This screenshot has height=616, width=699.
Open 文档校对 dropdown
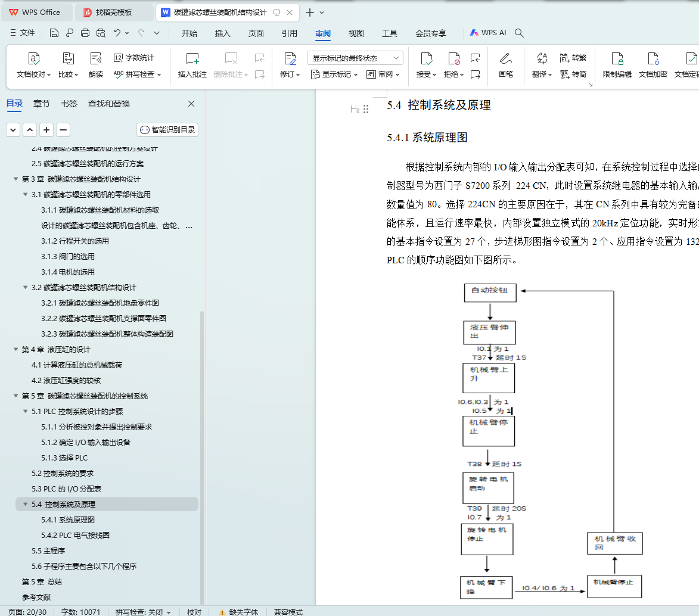[33, 65]
